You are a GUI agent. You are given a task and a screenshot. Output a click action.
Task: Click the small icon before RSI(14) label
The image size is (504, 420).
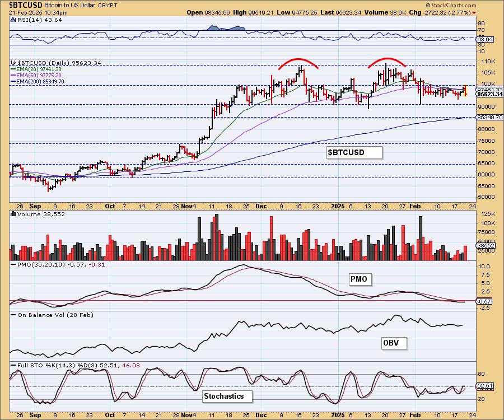(x=13, y=20)
